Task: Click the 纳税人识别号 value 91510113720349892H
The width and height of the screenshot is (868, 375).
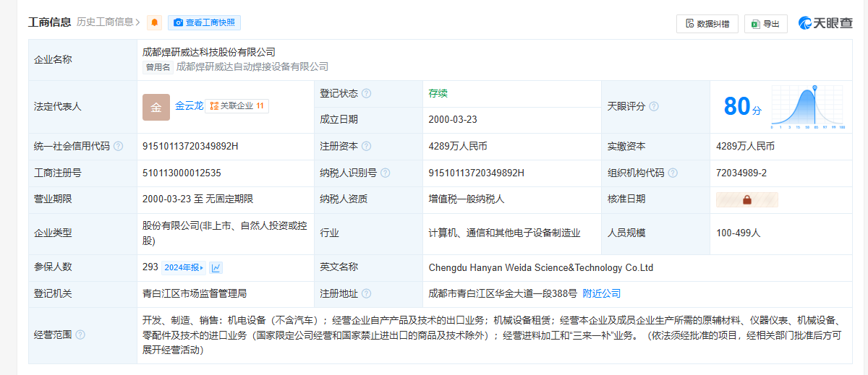Action: (477, 173)
